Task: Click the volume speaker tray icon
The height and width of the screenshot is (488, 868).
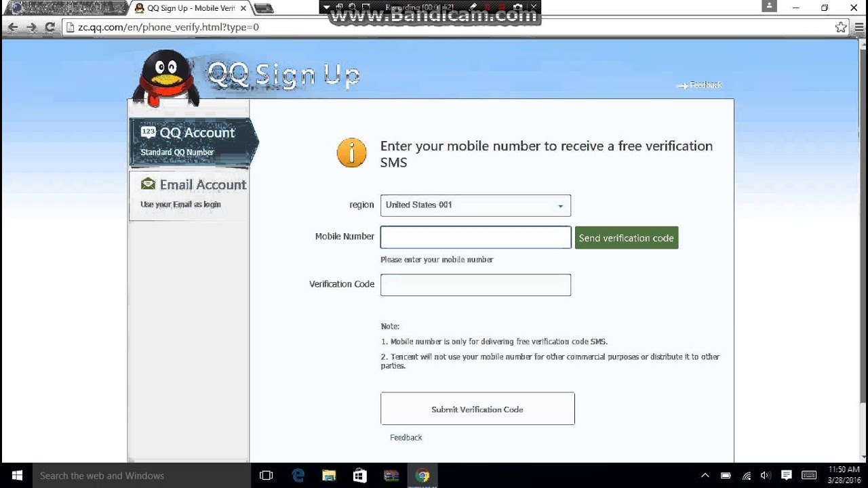Action: 766,475
